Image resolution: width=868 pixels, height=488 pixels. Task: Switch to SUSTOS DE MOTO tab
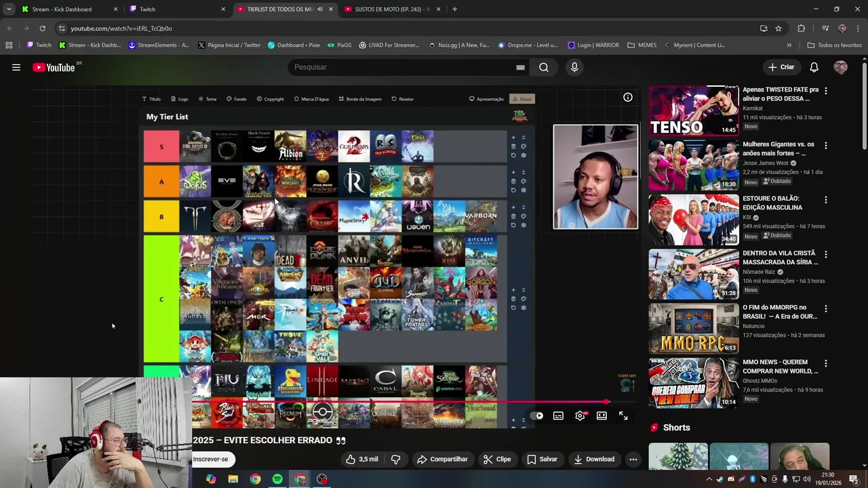(392, 9)
